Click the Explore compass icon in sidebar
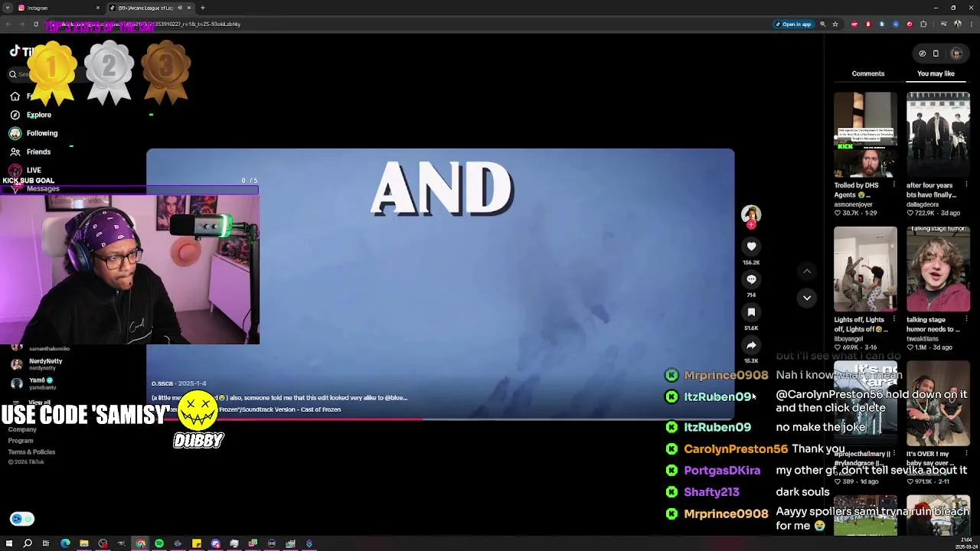Screen dimensions: 980x551 click(15, 115)
